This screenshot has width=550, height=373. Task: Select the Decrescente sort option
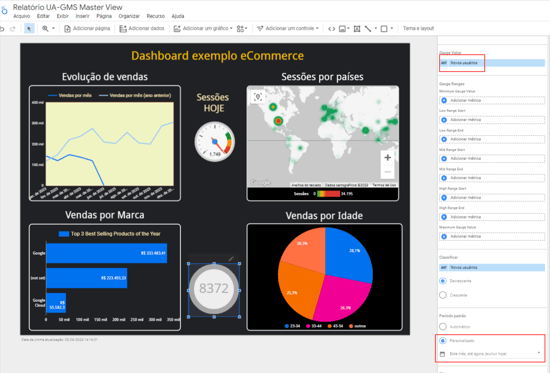pos(443,281)
